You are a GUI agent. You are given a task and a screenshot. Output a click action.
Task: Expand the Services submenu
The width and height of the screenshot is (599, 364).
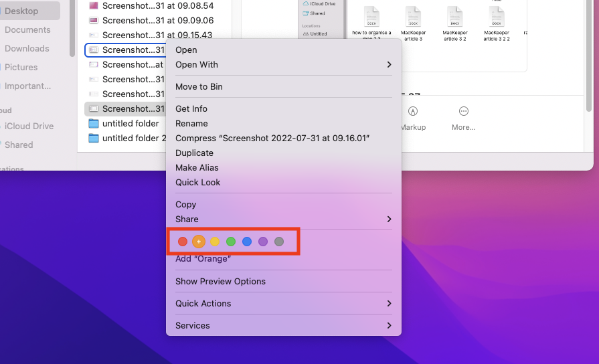click(284, 326)
